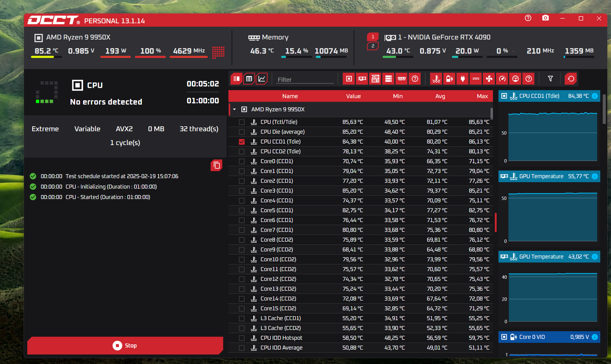Viewport: 611px width, 364px height.
Task: Sort the table by Max column
Action: click(482, 96)
